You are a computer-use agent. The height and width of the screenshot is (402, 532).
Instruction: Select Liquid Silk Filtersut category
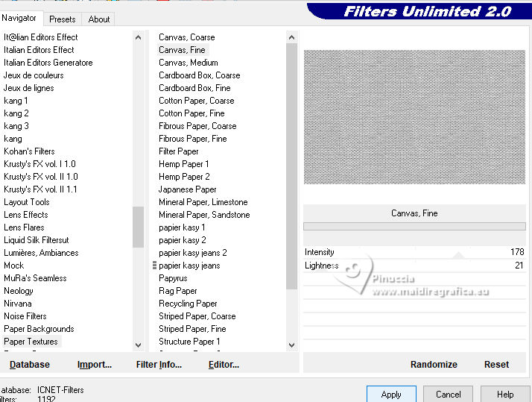37,240
